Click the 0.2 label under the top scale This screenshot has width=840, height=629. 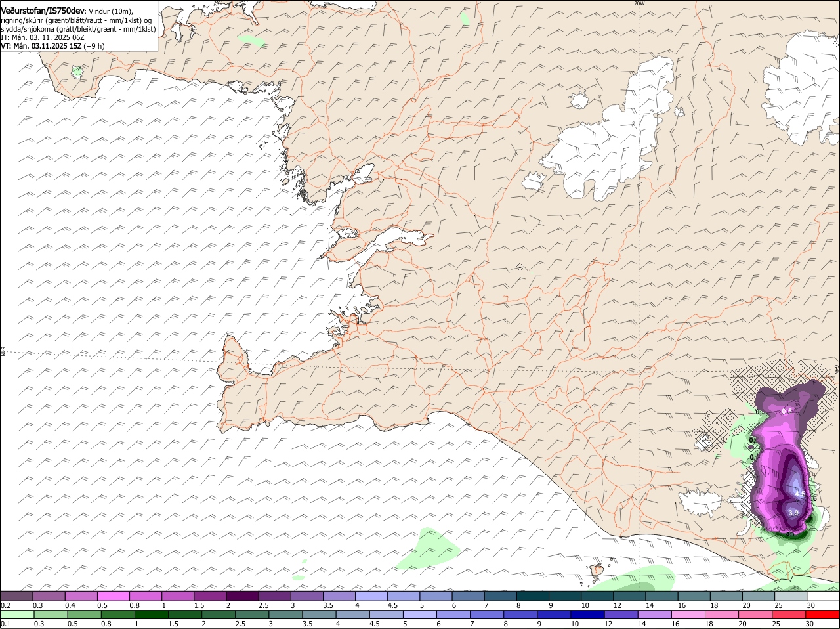point(5,605)
